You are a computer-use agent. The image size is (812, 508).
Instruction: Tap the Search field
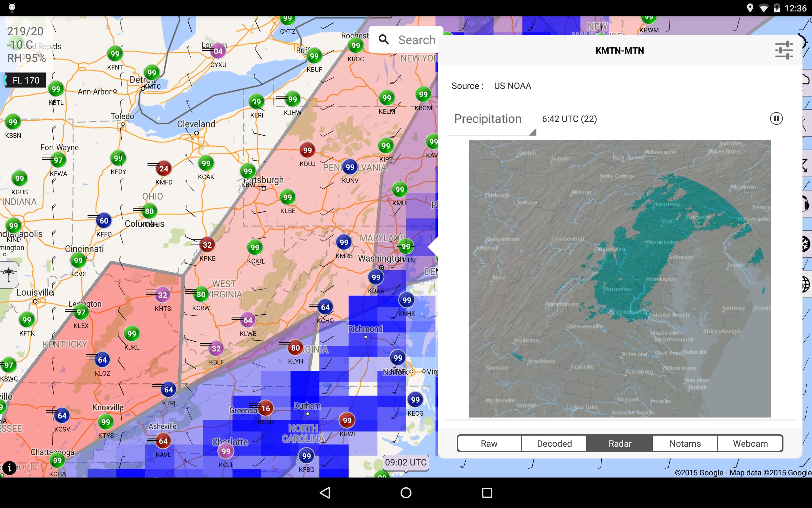coord(406,40)
